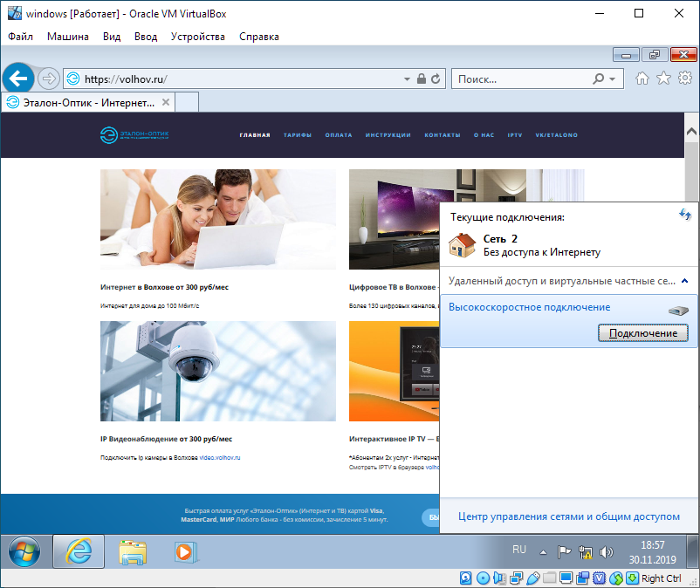The width and height of the screenshot is (700, 588).
Task: Click inside the Поиск search field
Action: 519,79
